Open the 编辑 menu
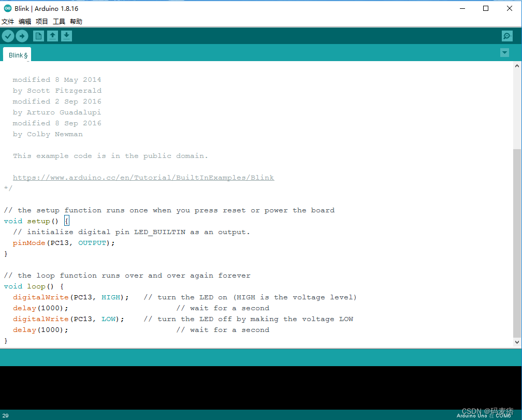The image size is (522, 420). 25,21
